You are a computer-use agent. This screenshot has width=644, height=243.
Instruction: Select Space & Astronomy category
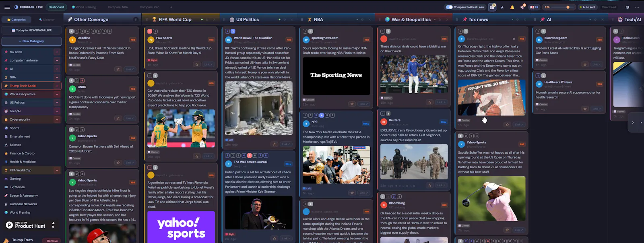tap(31, 196)
